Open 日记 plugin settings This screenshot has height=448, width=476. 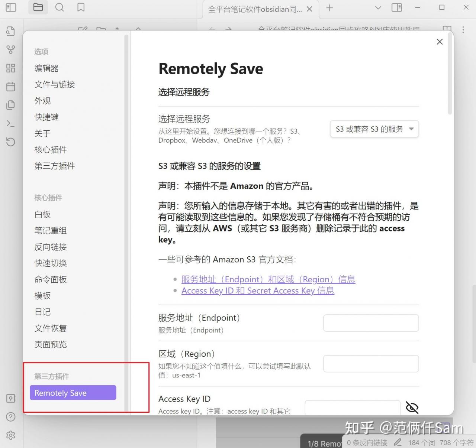42,312
